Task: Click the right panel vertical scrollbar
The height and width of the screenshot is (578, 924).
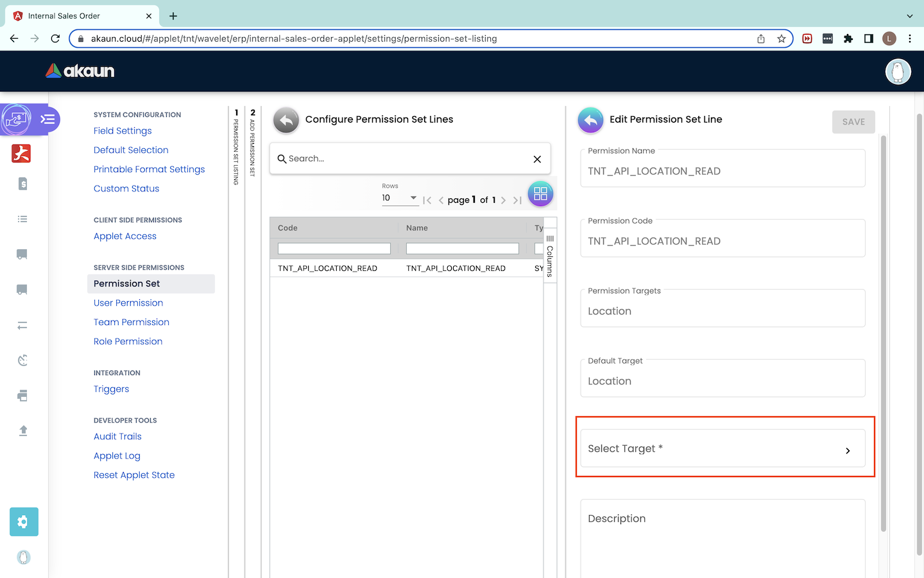Action: tap(883, 334)
